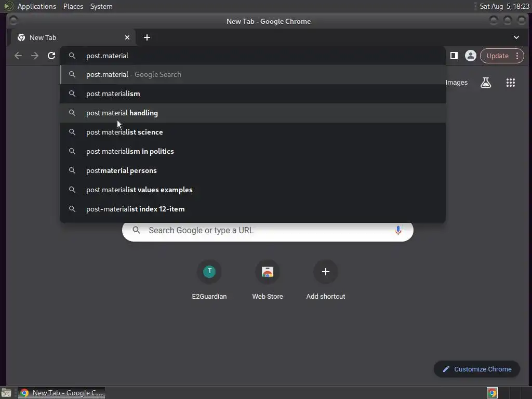Open the Places menu

[73, 6]
